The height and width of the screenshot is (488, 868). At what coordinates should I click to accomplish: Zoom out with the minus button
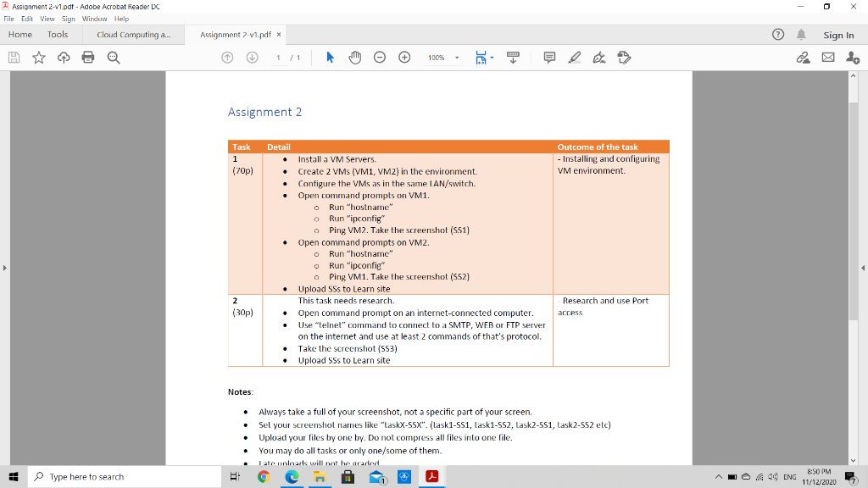pyautogui.click(x=380, y=58)
